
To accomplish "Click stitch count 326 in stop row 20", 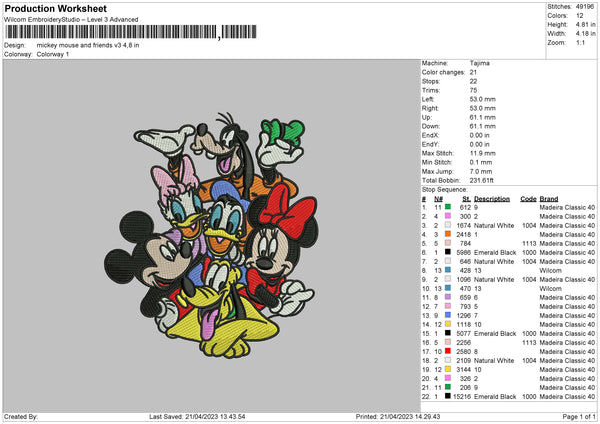I will pyautogui.click(x=465, y=378).
